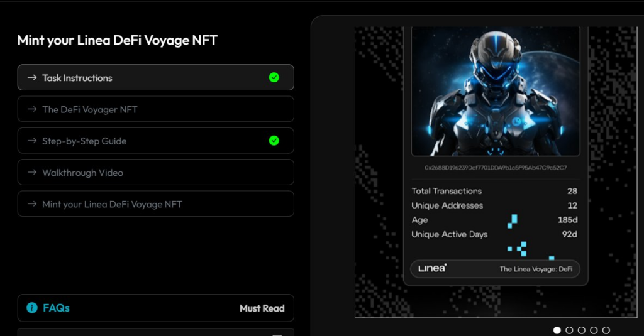Click the wallet address under the NFT image
This screenshot has height=336, width=644.
(x=496, y=168)
